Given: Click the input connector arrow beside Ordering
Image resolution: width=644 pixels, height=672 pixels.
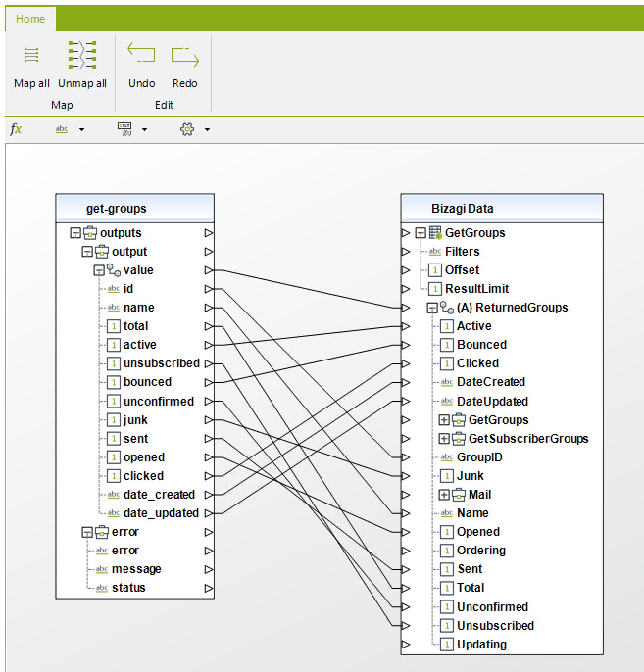Looking at the screenshot, I should [405, 551].
